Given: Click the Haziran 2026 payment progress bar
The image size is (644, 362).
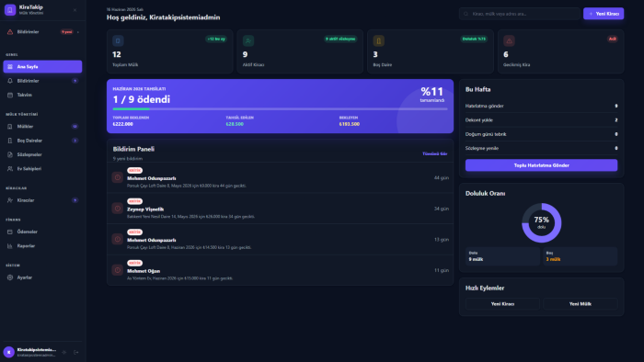Looking at the screenshot, I should click(280, 109).
